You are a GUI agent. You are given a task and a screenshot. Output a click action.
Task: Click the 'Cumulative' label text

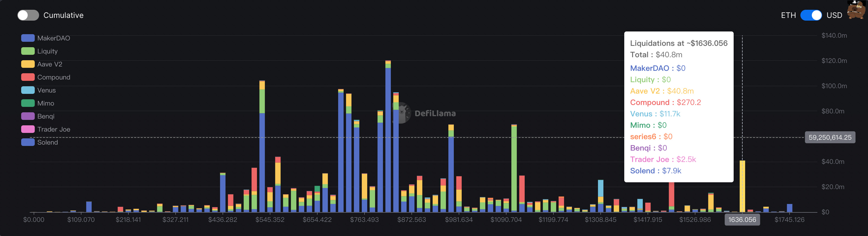(63, 15)
